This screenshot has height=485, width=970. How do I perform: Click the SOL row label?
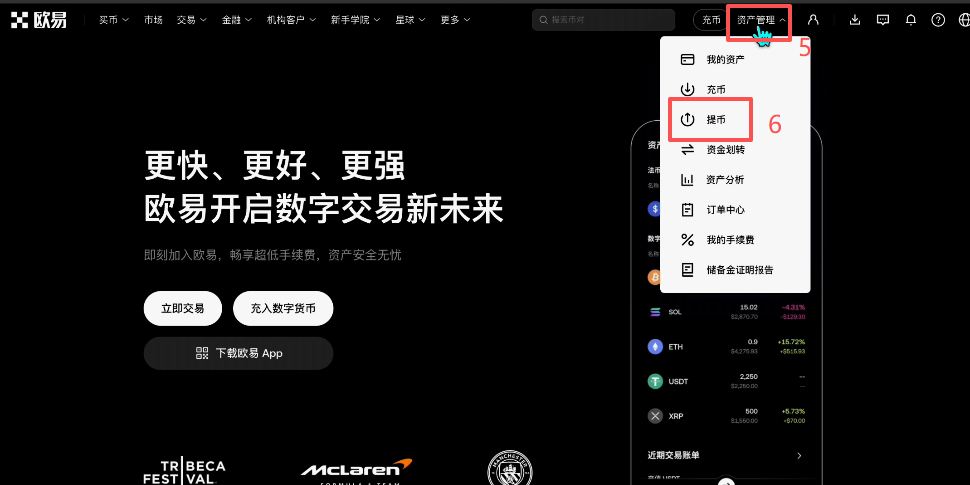click(675, 312)
